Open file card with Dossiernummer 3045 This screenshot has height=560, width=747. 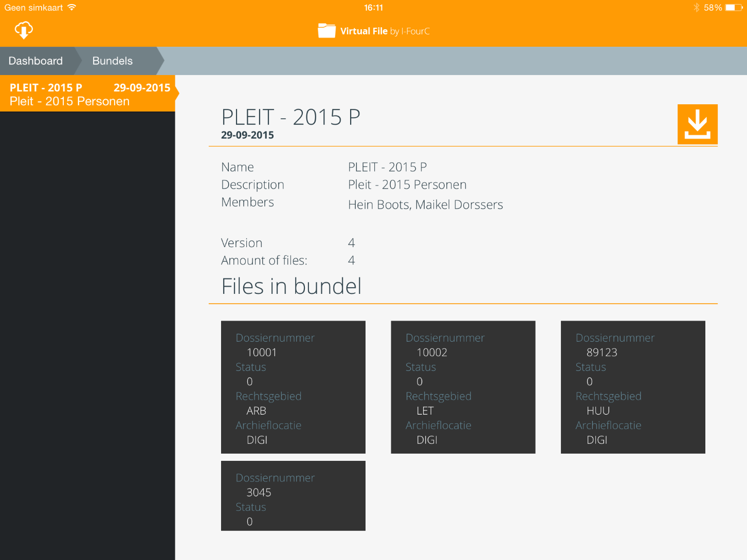(x=293, y=496)
